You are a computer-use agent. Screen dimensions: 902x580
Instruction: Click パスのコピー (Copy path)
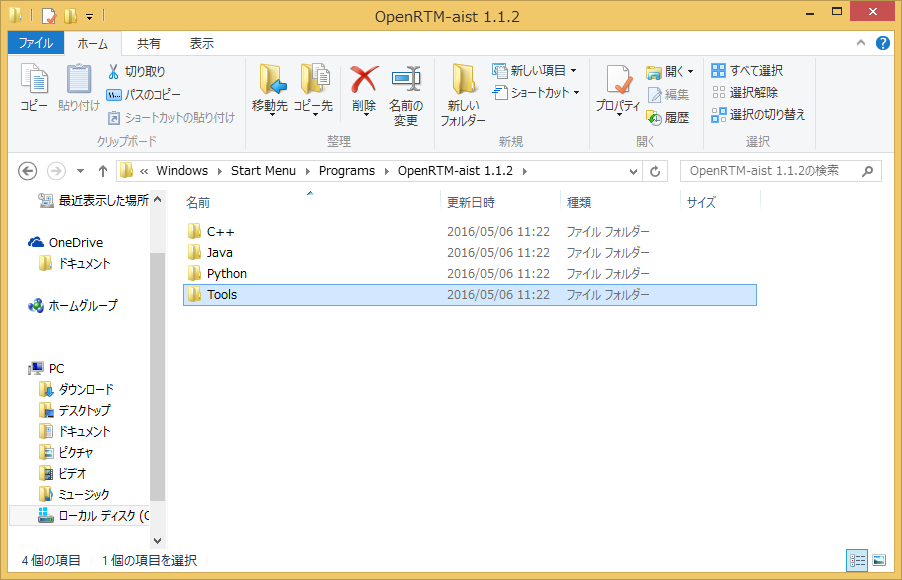(143, 94)
